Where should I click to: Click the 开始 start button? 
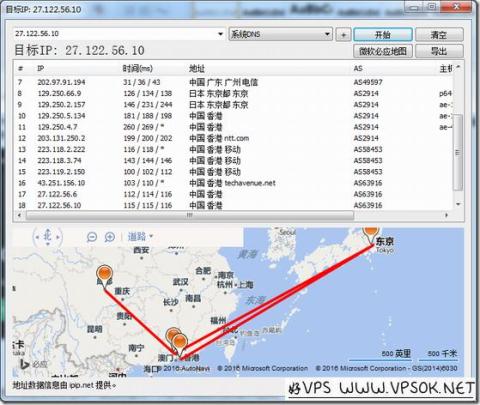(x=383, y=34)
